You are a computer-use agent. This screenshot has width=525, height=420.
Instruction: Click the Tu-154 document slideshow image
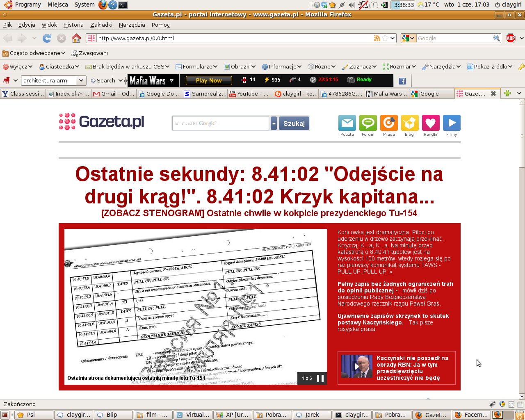point(196,307)
